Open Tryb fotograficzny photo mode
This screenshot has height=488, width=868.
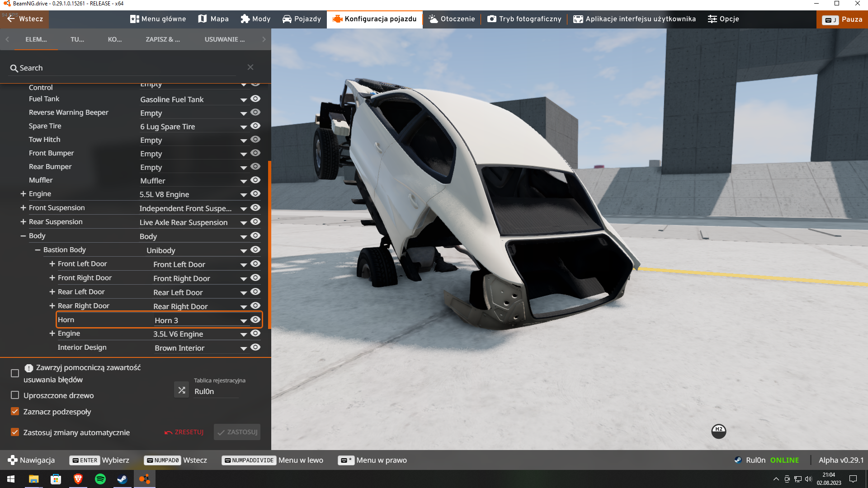524,19
